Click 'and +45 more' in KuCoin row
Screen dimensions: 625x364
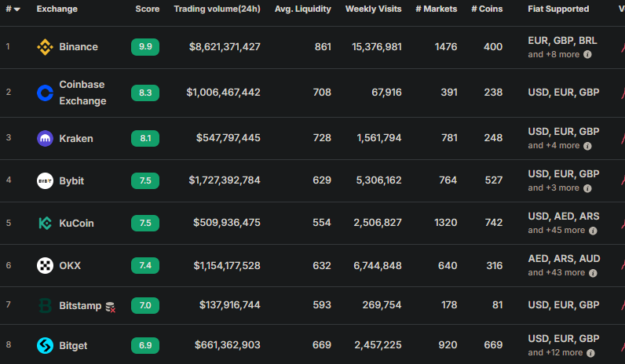point(557,230)
